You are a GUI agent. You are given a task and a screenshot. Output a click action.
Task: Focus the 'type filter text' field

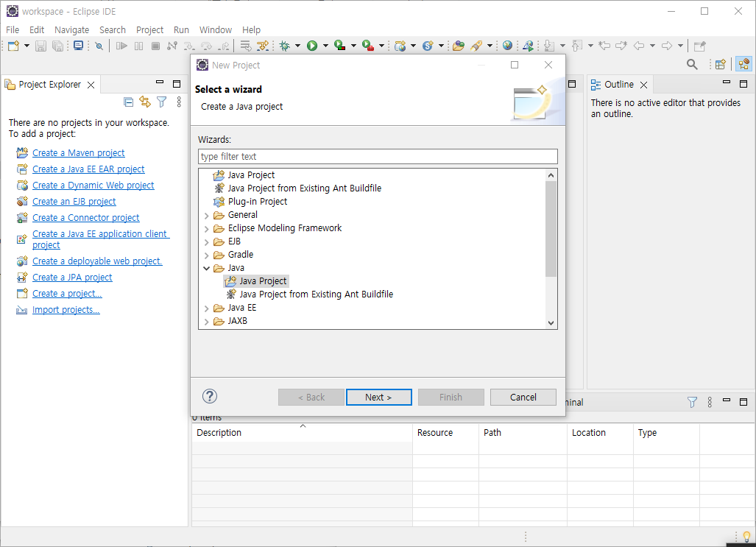point(378,156)
